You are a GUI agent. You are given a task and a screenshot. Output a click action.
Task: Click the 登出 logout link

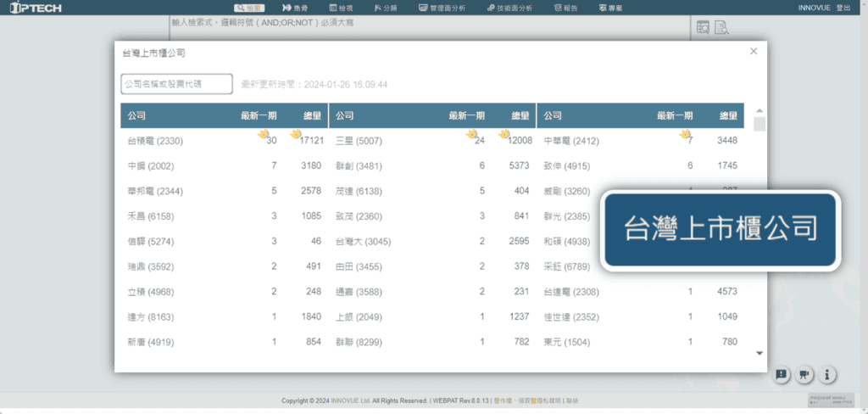tap(843, 8)
